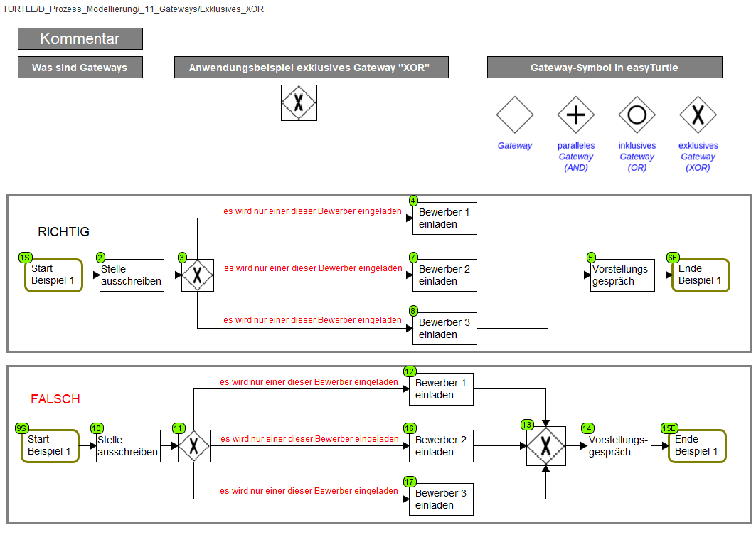Click green badge 6E on end node

click(673, 258)
